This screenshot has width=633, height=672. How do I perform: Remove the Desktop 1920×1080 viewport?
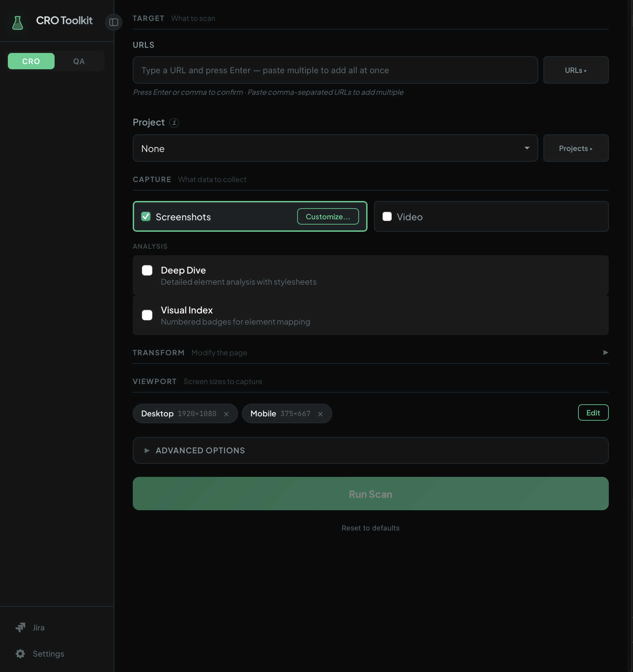tap(226, 413)
